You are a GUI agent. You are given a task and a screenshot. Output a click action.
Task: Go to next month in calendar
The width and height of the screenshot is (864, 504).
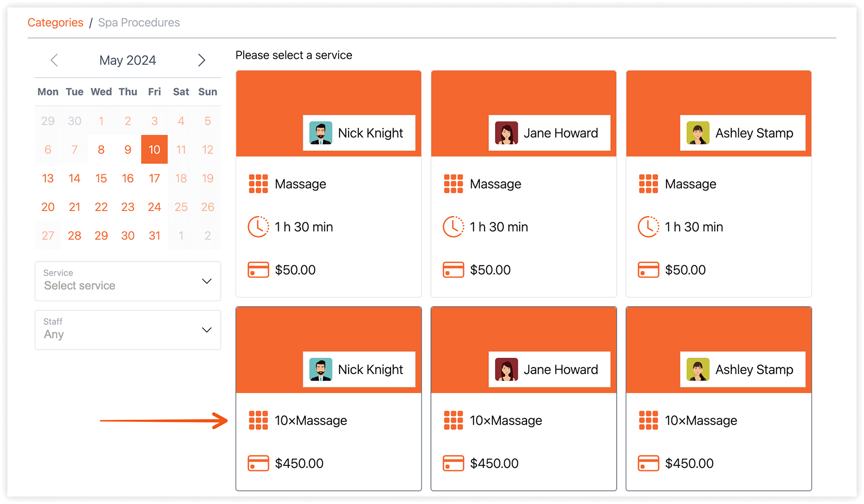coord(202,60)
